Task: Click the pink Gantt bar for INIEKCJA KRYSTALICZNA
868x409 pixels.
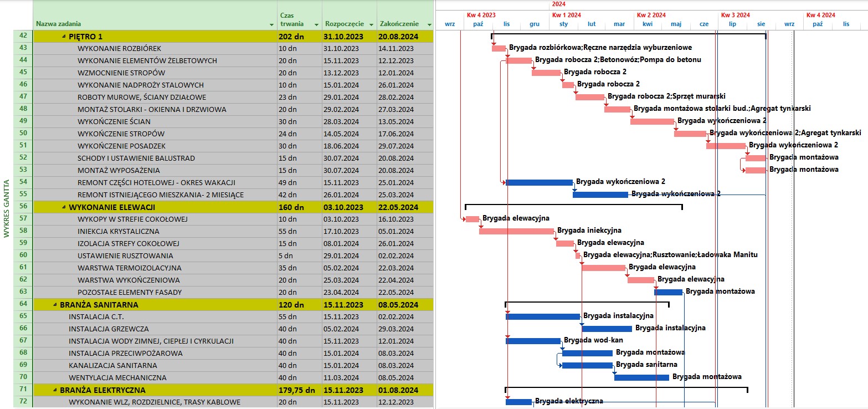Action: click(516, 231)
